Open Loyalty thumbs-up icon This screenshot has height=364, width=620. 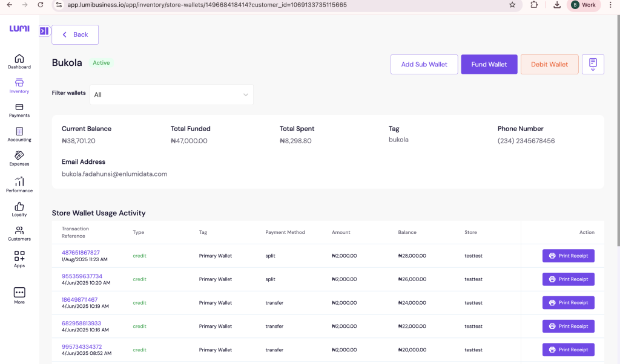point(19,207)
